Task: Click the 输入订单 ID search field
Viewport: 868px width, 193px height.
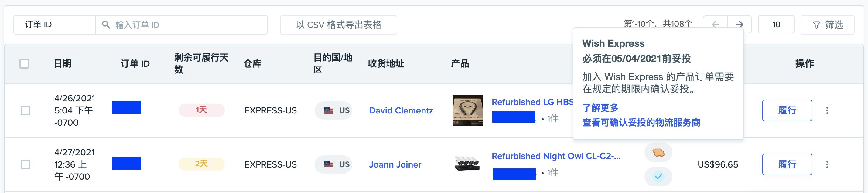Action: (189, 25)
